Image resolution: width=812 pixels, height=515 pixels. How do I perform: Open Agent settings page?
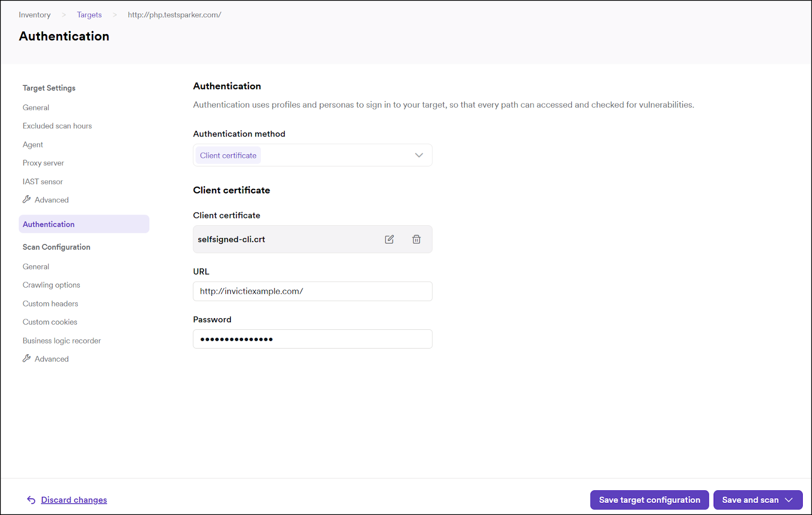tap(33, 145)
